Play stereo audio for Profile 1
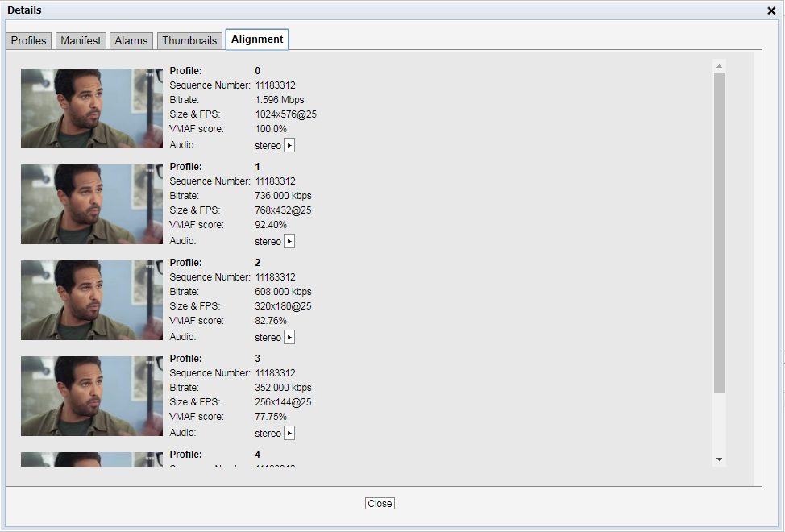Screen dimensions: 785x532 (x=289, y=242)
